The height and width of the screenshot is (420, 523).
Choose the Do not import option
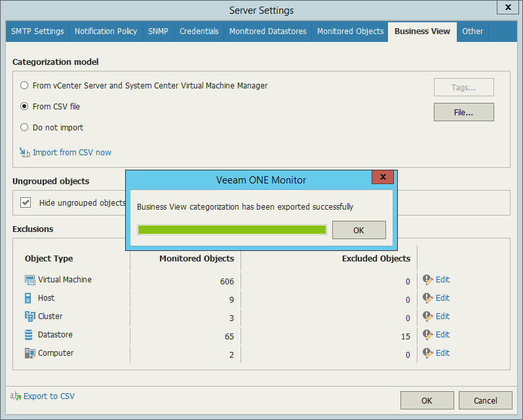(x=24, y=127)
